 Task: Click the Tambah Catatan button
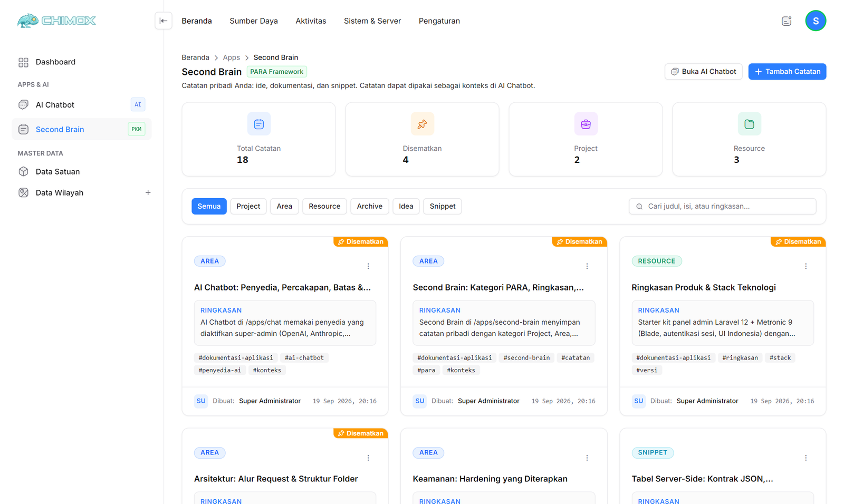click(787, 72)
